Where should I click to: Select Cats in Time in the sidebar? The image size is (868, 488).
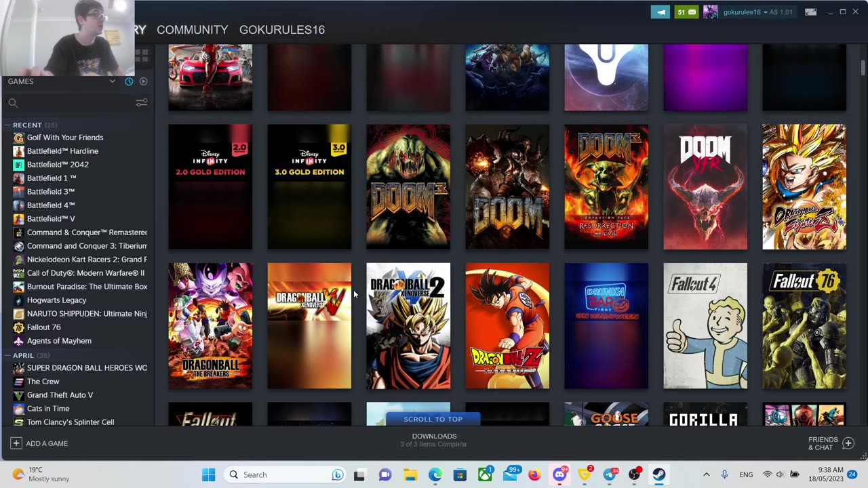click(48, 409)
